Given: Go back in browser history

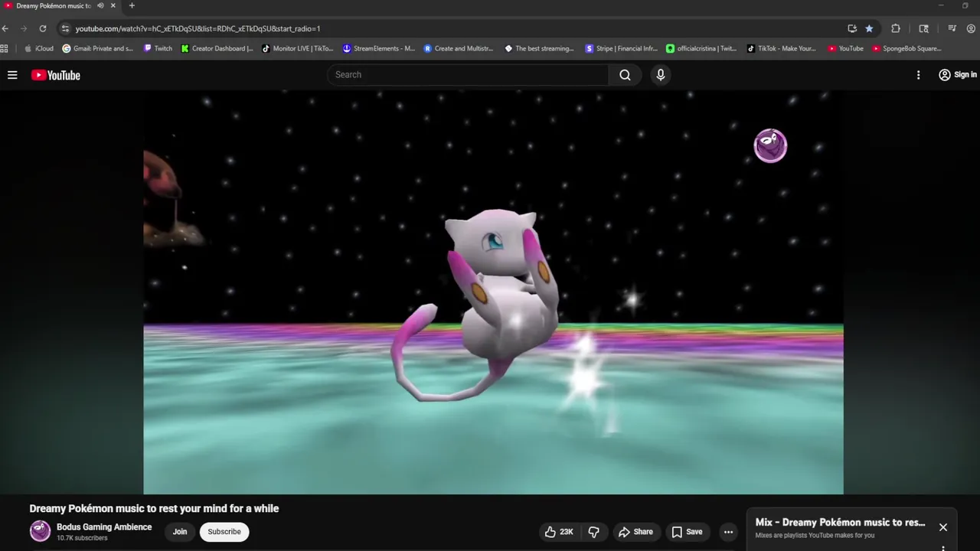Looking at the screenshot, I should tap(5, 28).
